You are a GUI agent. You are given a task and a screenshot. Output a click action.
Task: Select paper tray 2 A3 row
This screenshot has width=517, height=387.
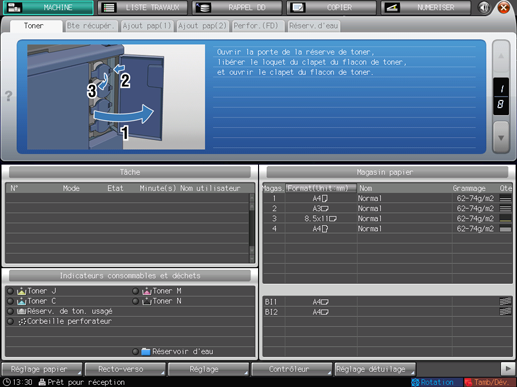(x=387, y=209)
